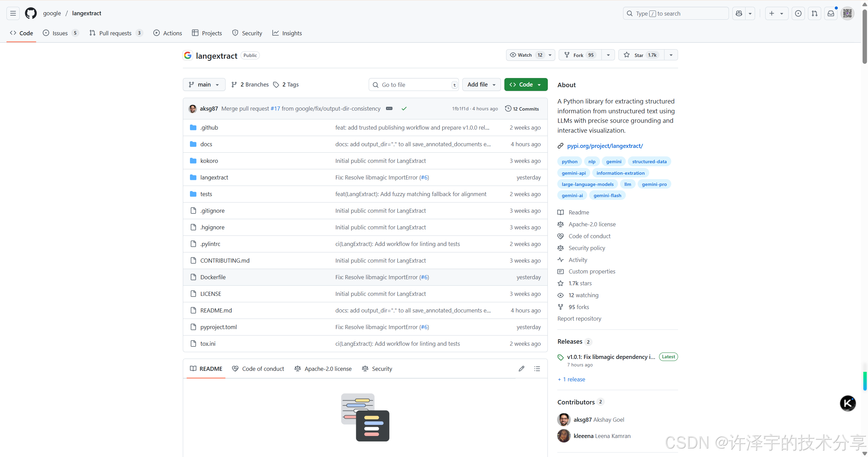This screenshot has height=457, width=868.
Task: Click the pencil edit README icon
Action: click(521, 368)
